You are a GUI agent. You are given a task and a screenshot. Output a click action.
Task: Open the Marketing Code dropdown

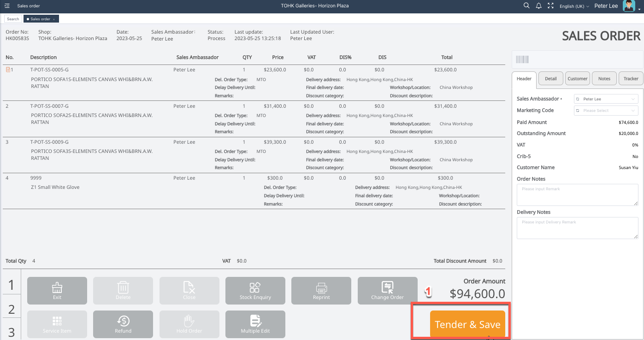(606, 111)
